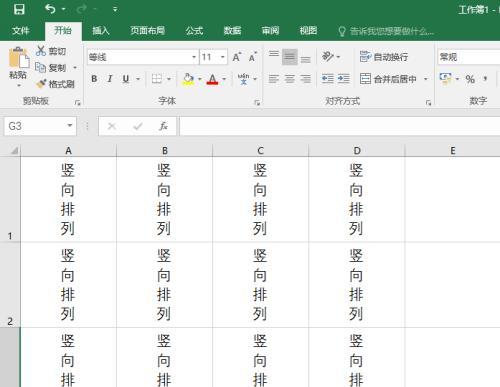Undo the last action
The width and height of the screenshot is (500, 387).
click(x=50, y=9)
